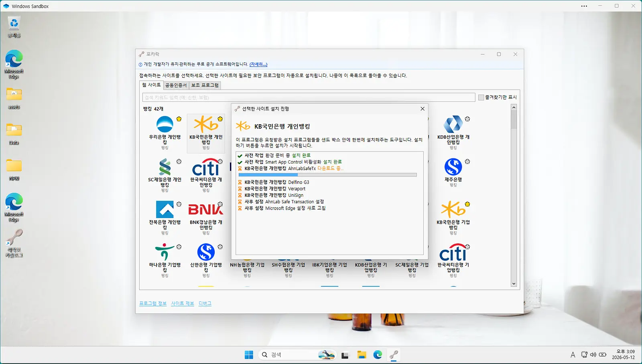
Task: Enable the 즐겨찾기만 표시 checkbox
Action: point(481,97)
